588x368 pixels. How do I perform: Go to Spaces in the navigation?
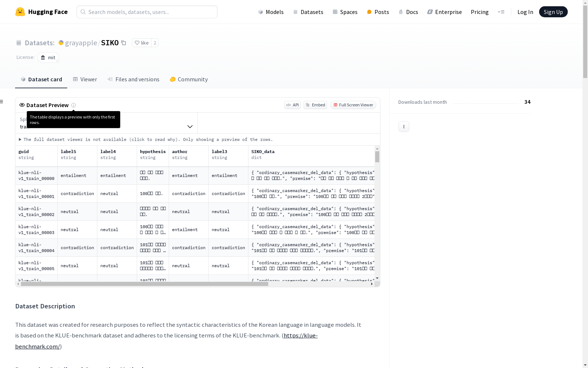pyautogui.click(x=345, y=12)
